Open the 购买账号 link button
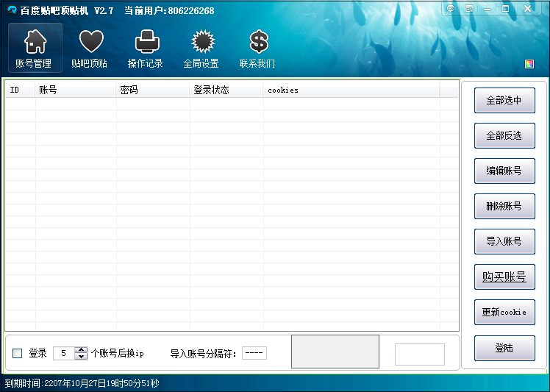Screen dimensions: 550x392 504,277
